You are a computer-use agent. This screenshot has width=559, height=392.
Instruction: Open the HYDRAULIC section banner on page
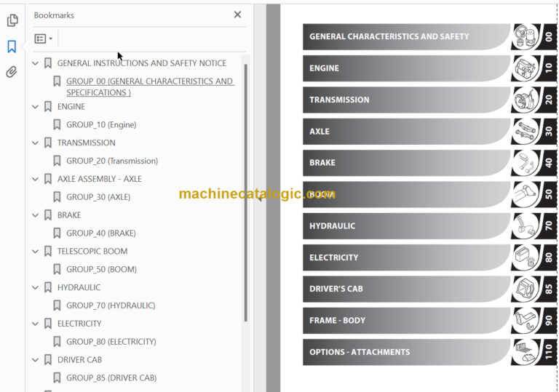tap(406, 226)
